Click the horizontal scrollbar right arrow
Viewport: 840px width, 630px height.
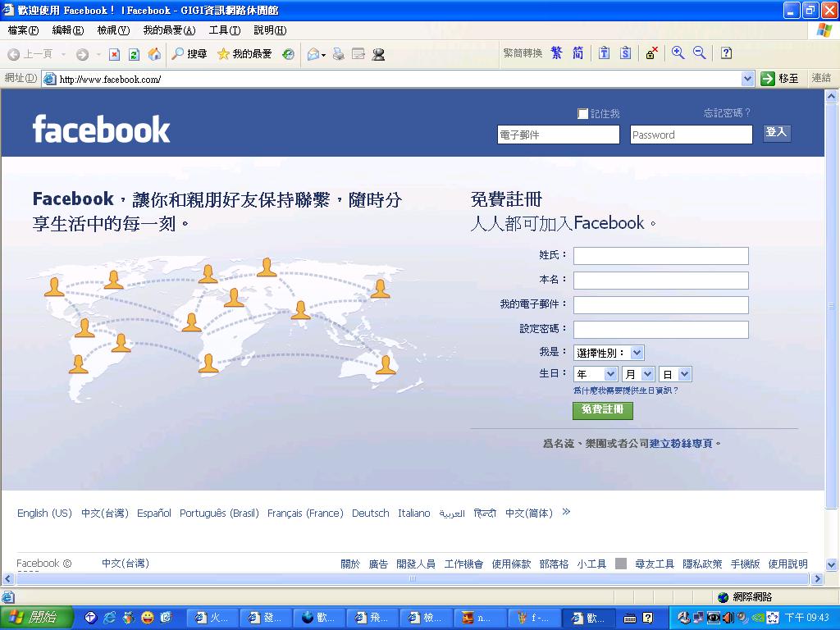(x=818, y=578)
